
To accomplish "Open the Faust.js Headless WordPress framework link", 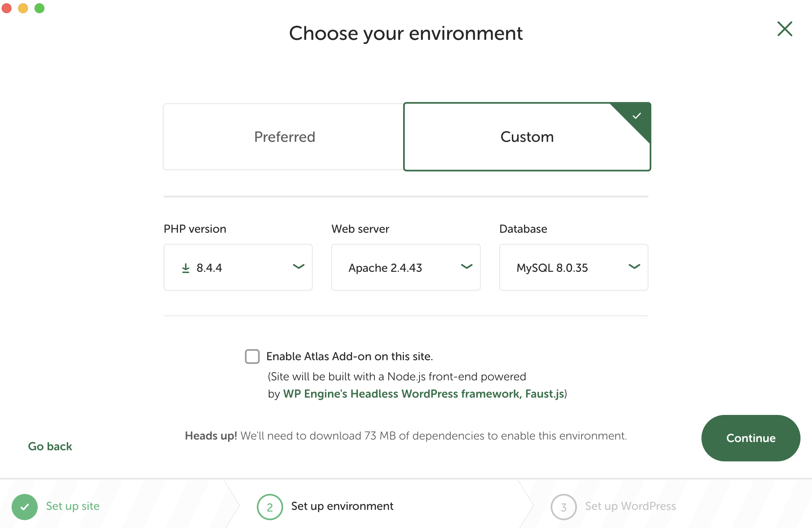I will [423, 394].
